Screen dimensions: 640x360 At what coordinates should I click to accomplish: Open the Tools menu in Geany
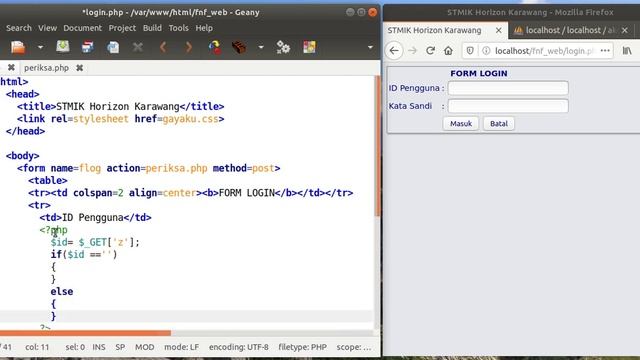[178, 28]
